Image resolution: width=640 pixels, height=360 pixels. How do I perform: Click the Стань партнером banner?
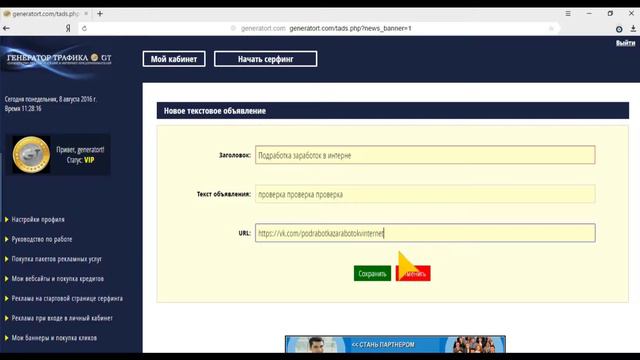coord(395,344)
